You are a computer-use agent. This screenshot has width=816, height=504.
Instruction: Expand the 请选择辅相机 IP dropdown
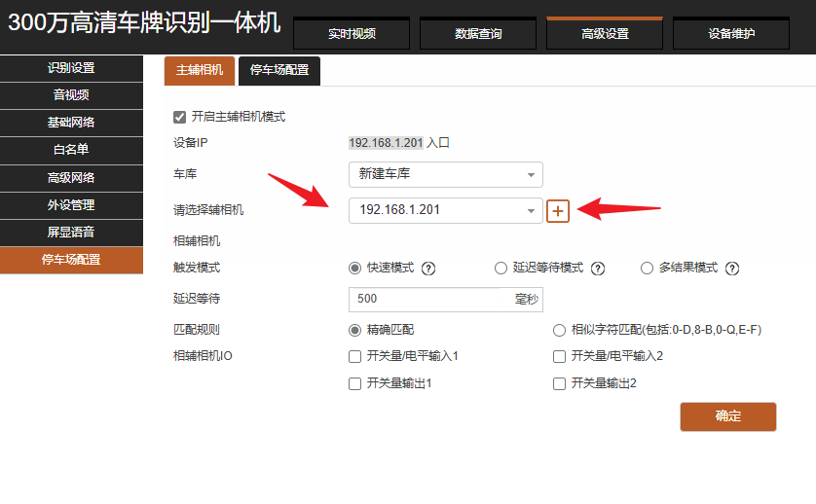click(x=445, y=210)
